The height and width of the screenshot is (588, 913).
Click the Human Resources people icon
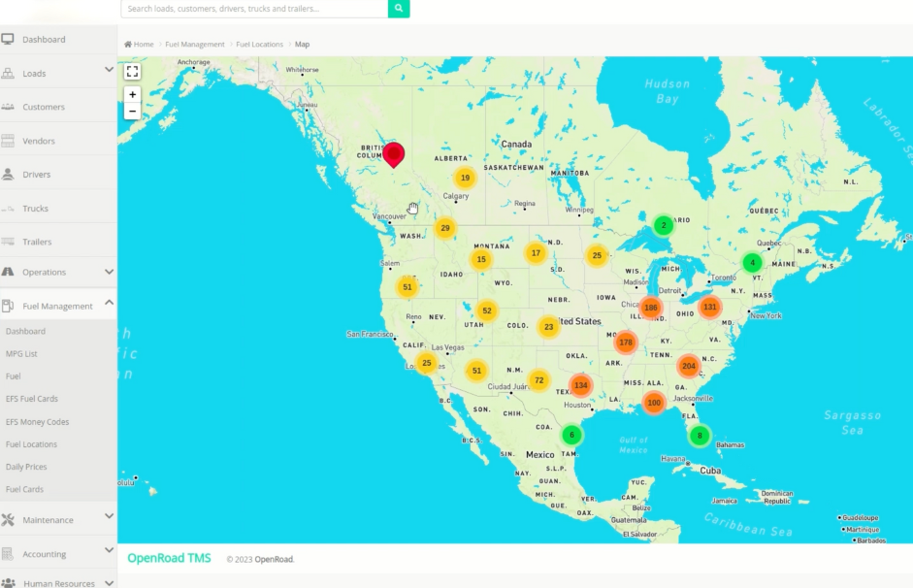8,583
